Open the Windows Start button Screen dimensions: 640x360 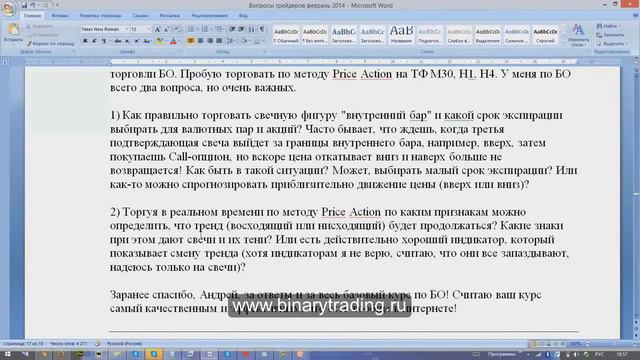(x=7, y=354)
